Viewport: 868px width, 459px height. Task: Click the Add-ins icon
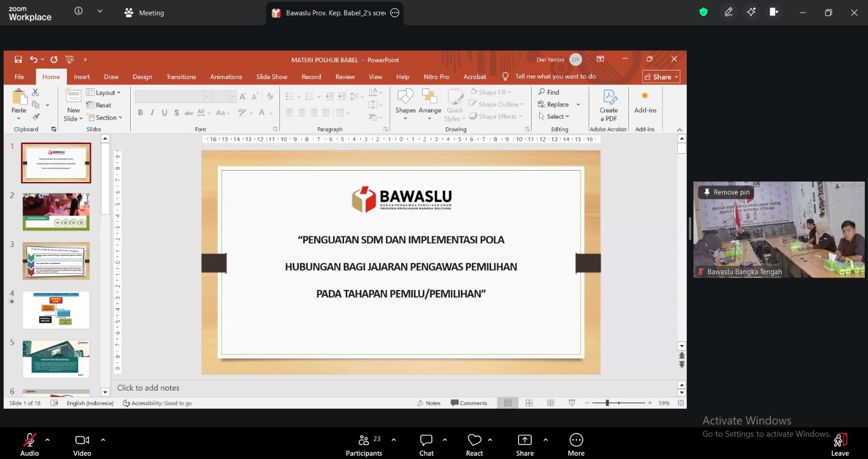645,96
